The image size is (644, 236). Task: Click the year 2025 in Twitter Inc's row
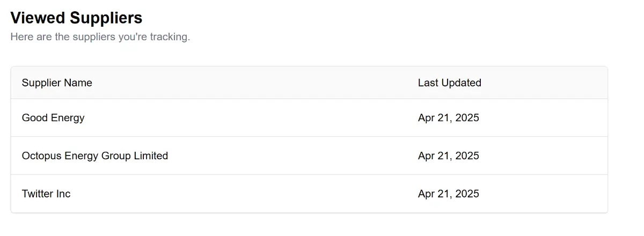(x=467, y=194)
